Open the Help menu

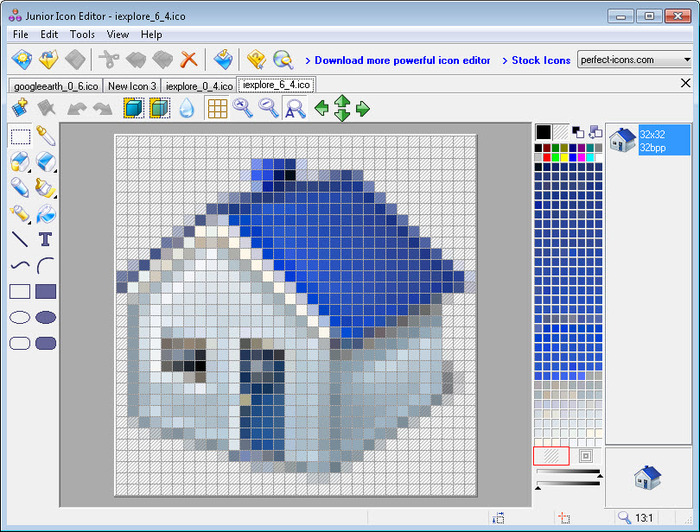click(151, 34)
